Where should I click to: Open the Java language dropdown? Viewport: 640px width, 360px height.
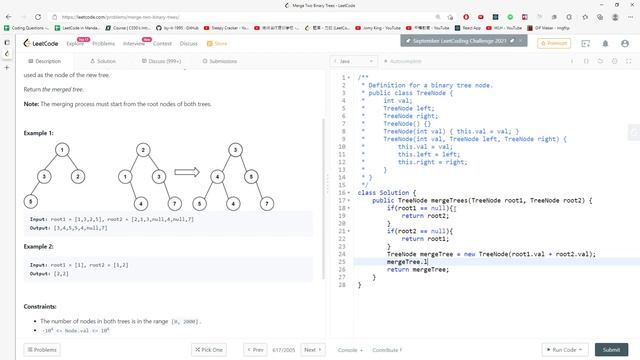coord(353,61)
